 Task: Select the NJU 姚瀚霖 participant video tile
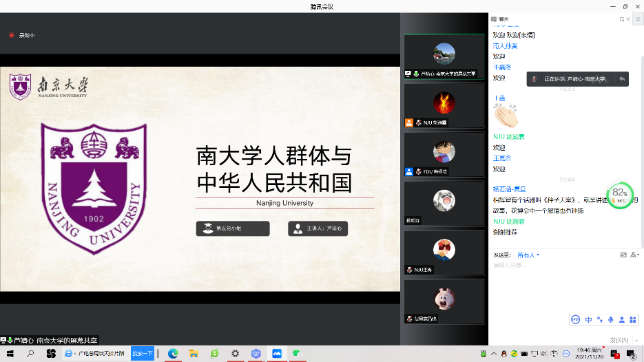(444, 105)
